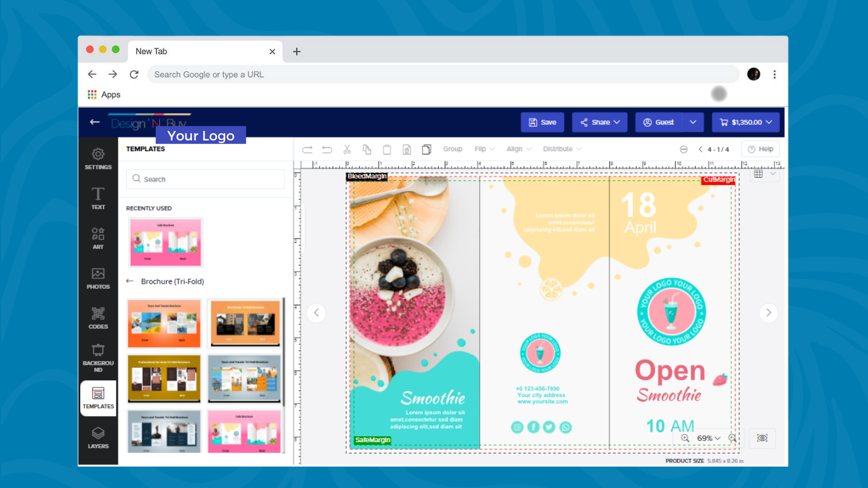This screenshot has width=868, height=488.
Task: Click the Group button
Action: 452,149
